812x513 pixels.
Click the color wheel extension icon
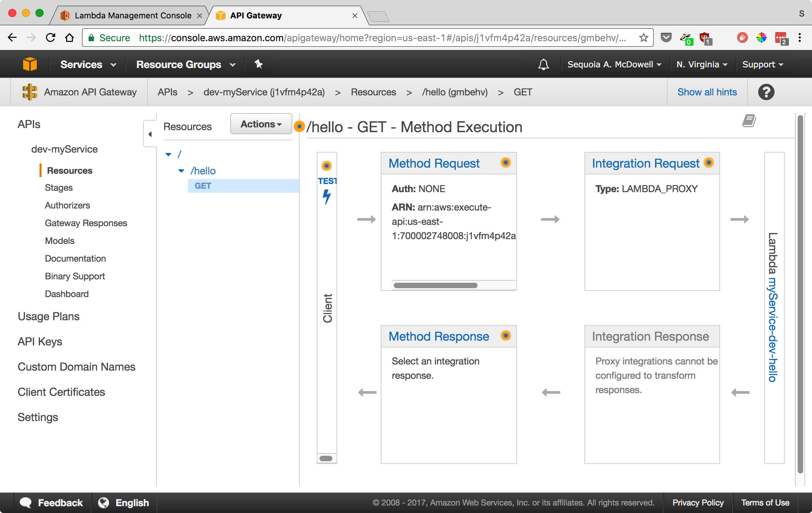(x=762, y=37)
